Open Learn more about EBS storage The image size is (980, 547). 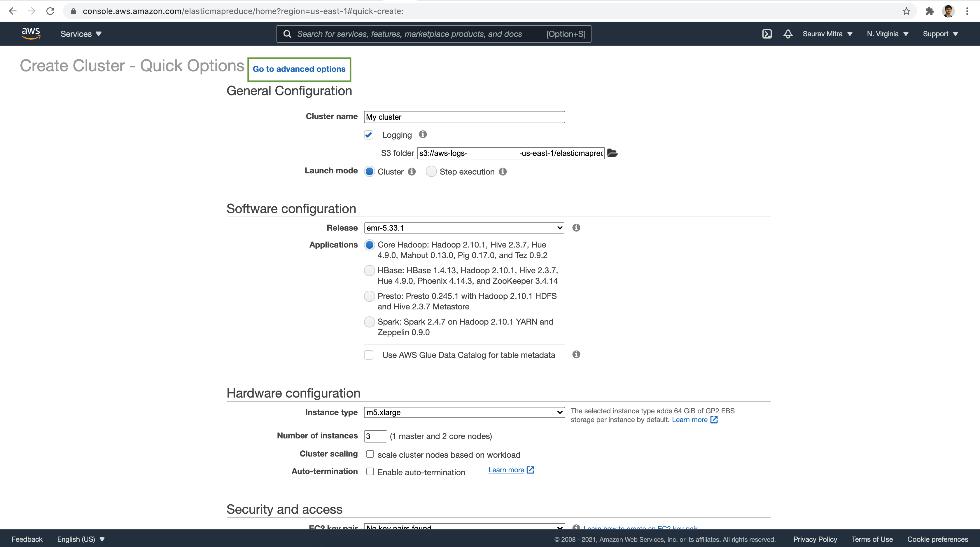[x=689, y=419]
